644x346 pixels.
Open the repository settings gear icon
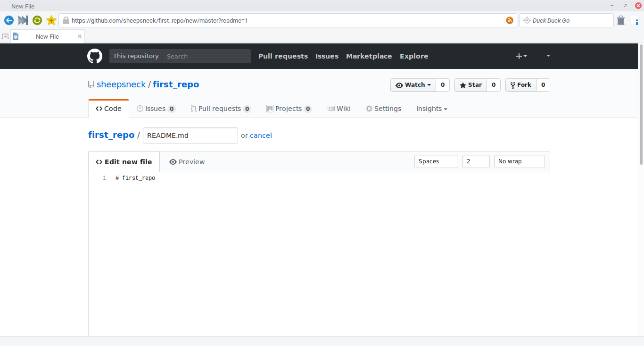pos(369,108)
